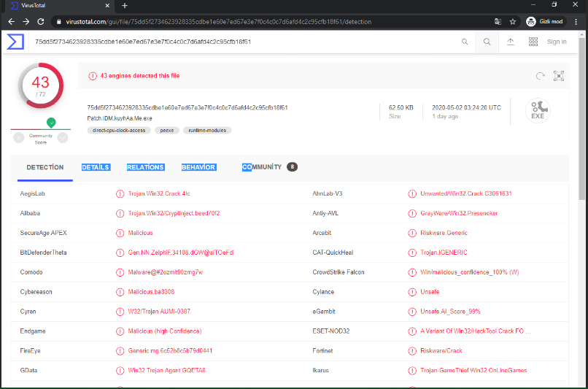Click the green community score marker
The width and height of the screenshot is (588, 389).
click(x=51, y=123)
